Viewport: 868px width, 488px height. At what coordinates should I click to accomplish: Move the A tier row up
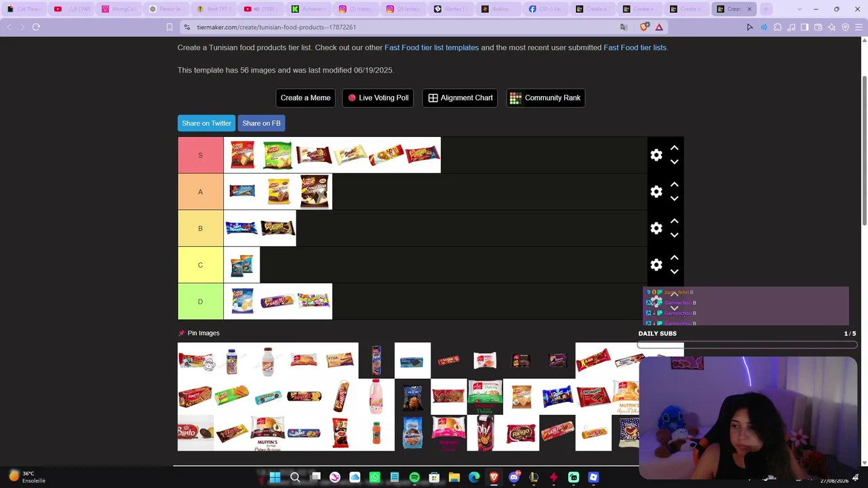coord(674,184)
